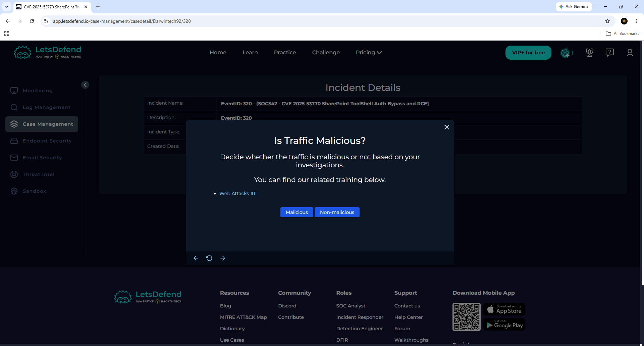Navigate to Home in top menu
Image resolution: width=644 pixels, height=346 pixels.
(218, 53)
